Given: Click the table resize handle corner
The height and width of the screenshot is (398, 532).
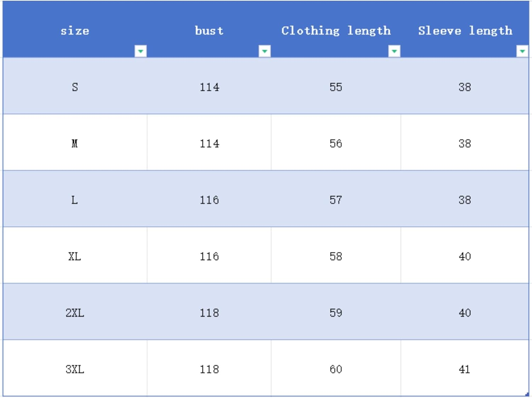Looking at the screenshot, I should (x=527, y=394).
